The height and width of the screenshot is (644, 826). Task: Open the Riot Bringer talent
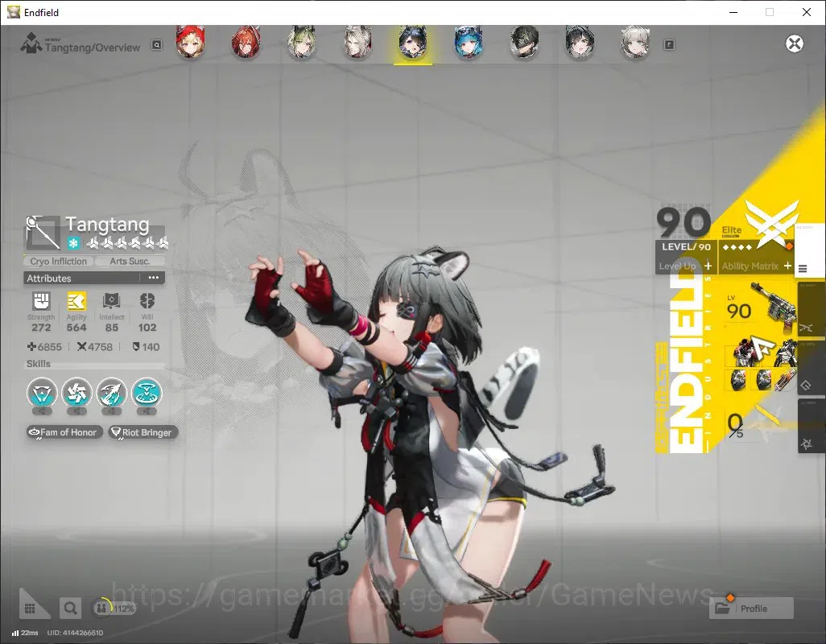[x=142, y=432]
